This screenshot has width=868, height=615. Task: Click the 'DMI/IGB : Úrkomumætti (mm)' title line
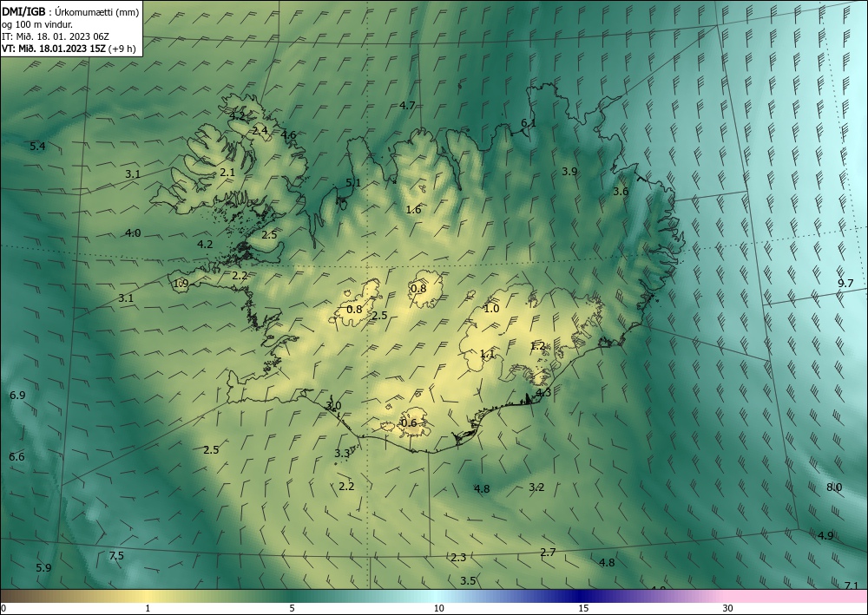[x=70, y=11]
